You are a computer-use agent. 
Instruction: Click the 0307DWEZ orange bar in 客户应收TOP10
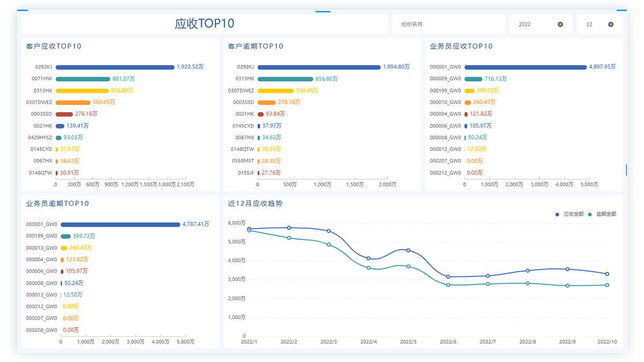tap(73, 102)
